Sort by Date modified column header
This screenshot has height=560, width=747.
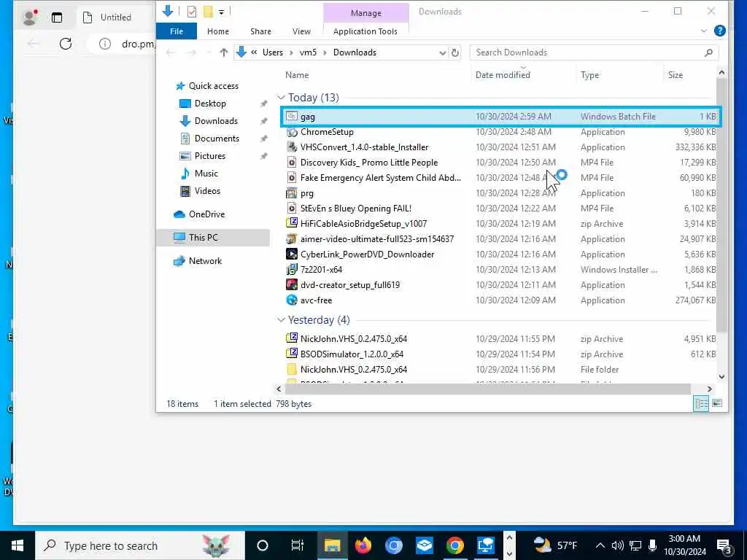[x=503, y=75]
